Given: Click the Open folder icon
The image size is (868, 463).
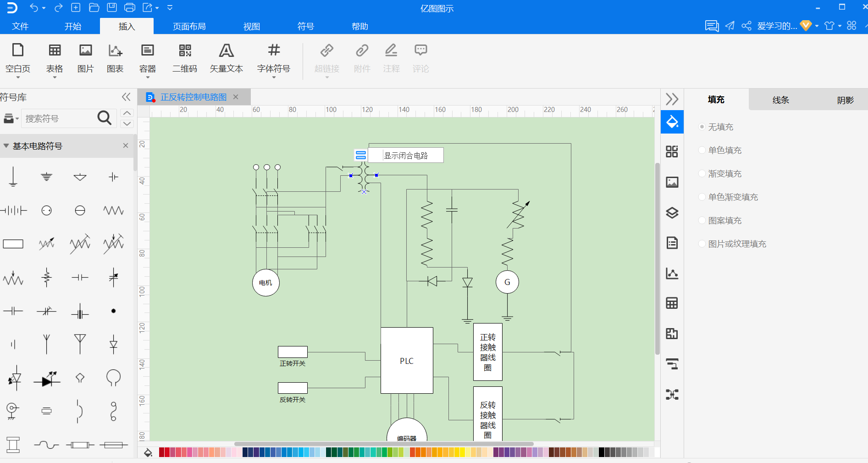Looking at the screenshot, I should pyautogui.click(x=94, y=7).
